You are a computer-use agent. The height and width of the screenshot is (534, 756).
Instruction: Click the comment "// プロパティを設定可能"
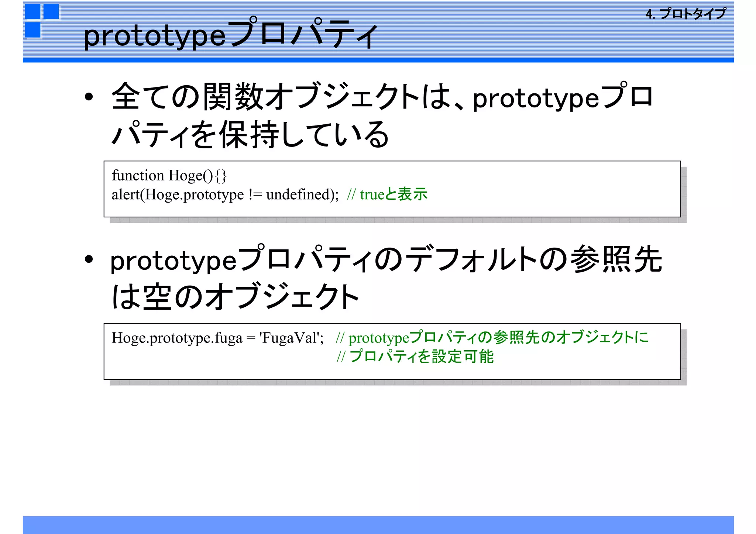pyautogui.click(x=415, y=356)
